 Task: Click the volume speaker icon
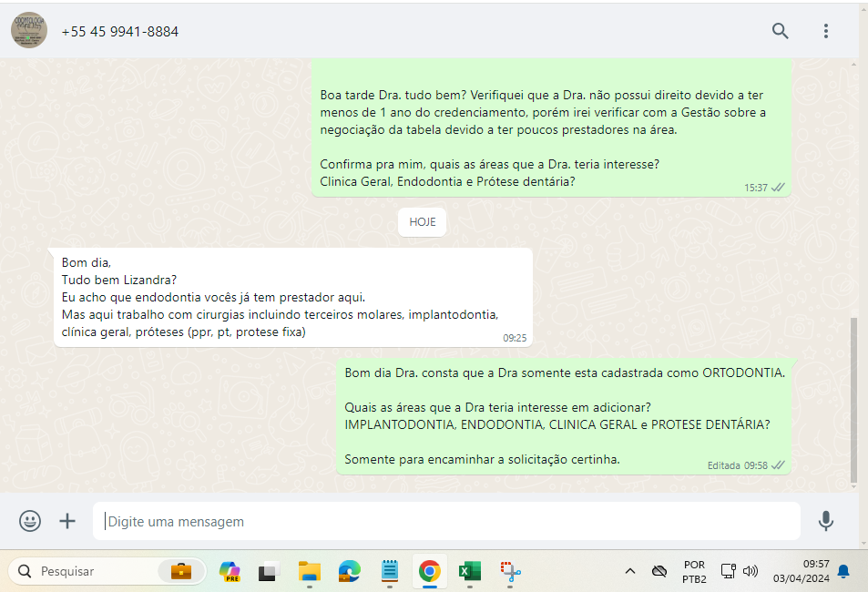click(x=751, y=571)
